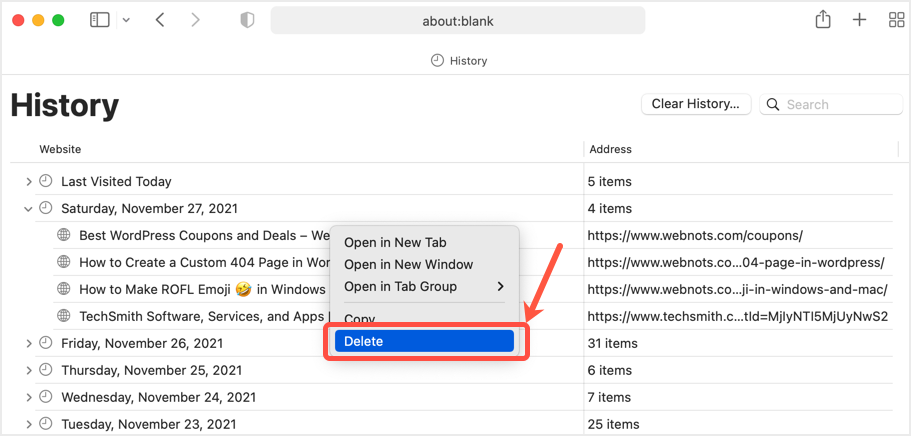This screenshot has height=436, width=911.
Task: Click the about:blank address bar
Action: [457, 20]
